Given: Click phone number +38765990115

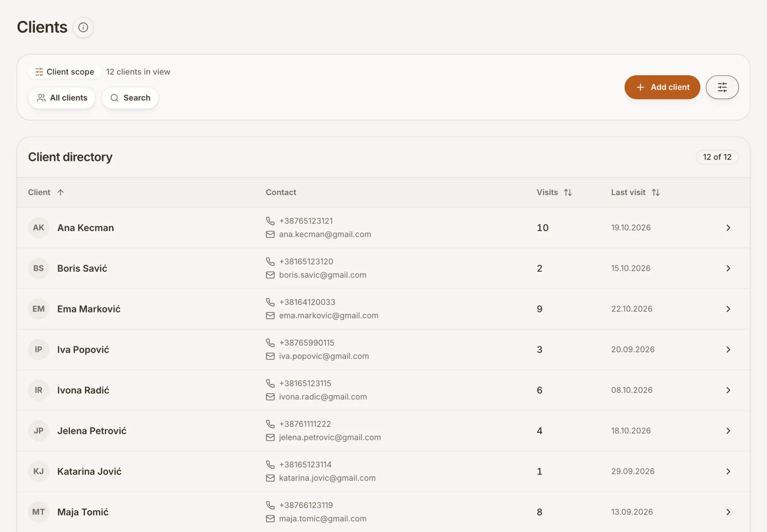Looking at the screenshot, I should click(x=307, y=343).
